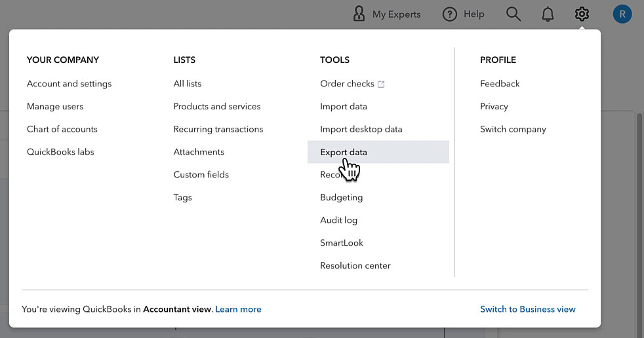
Task: Click the My Experts person icon
Action: pos(359,14)
